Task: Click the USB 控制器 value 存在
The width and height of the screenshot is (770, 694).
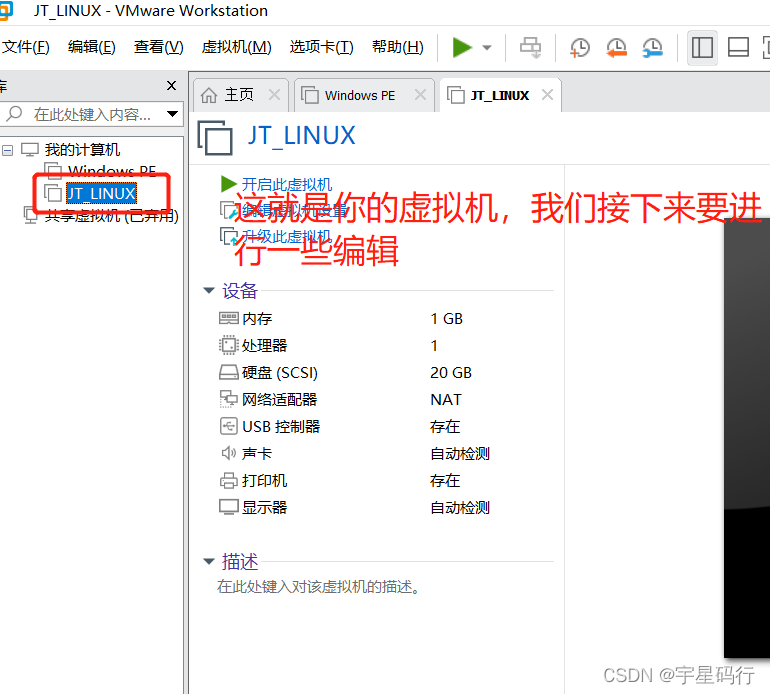Action: tap(445, 426)
